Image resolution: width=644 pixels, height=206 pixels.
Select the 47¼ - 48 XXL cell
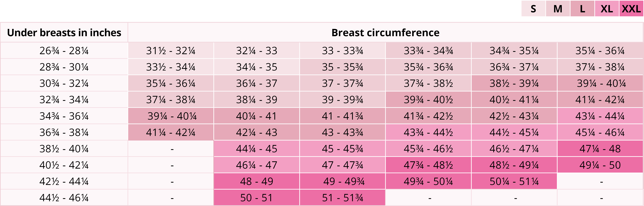[600, 149]
